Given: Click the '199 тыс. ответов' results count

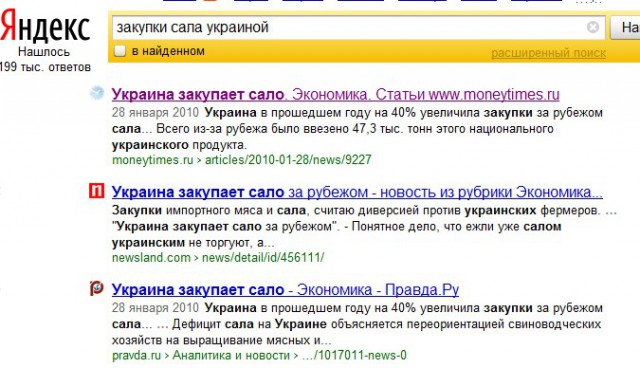Looking at the screenshot, I should [x=45, y=67].
